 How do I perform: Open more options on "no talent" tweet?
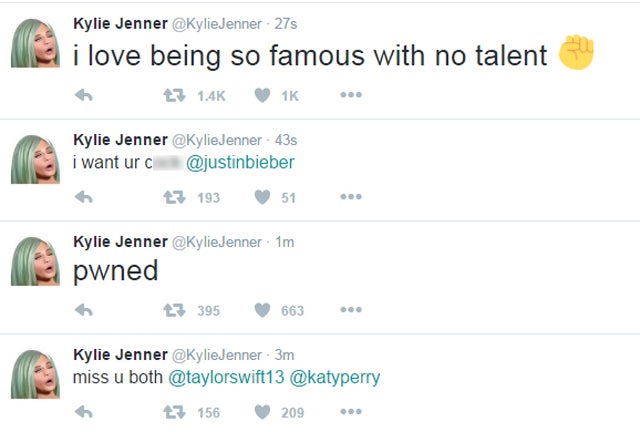350,96
